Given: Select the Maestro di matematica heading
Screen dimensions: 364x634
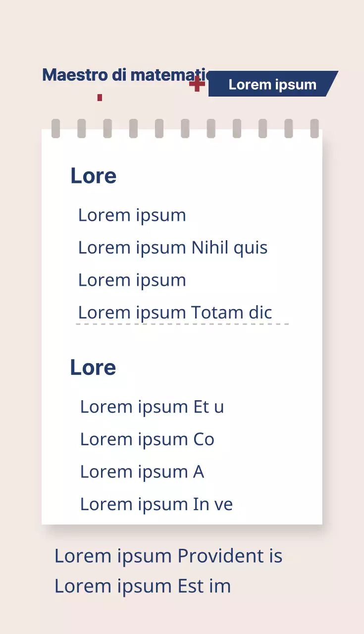Looking at the screenshot, I should point(125,75).
